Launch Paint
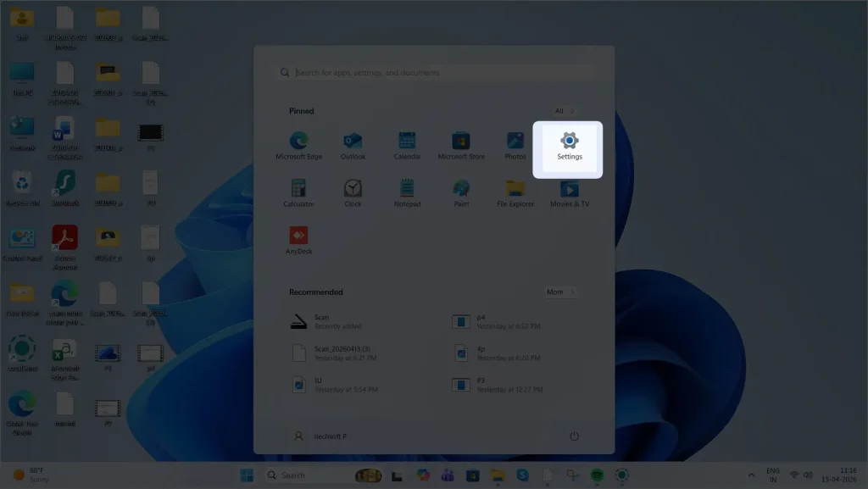The width and height of the screenshot is (868, 489). [x=461, y=191]
